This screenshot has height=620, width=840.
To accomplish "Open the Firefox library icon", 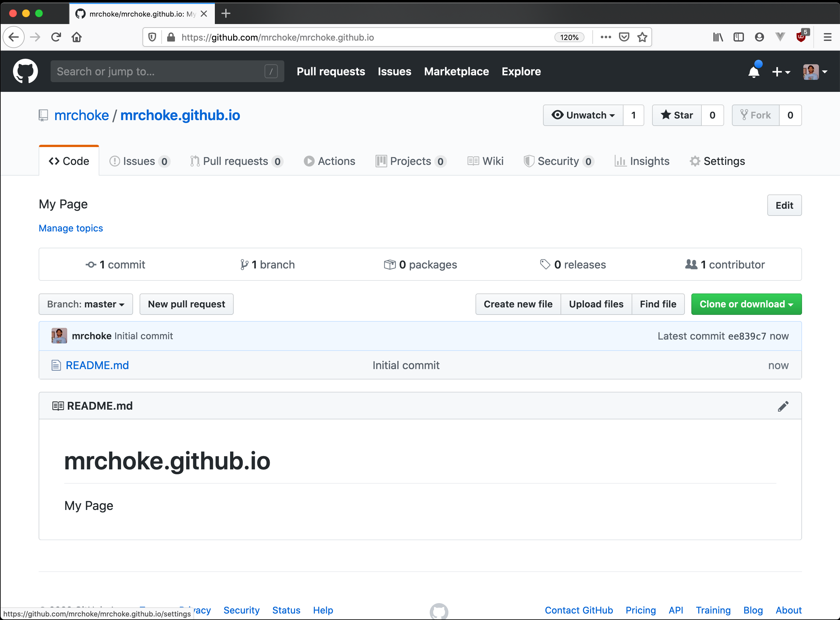I will (718, 37).
